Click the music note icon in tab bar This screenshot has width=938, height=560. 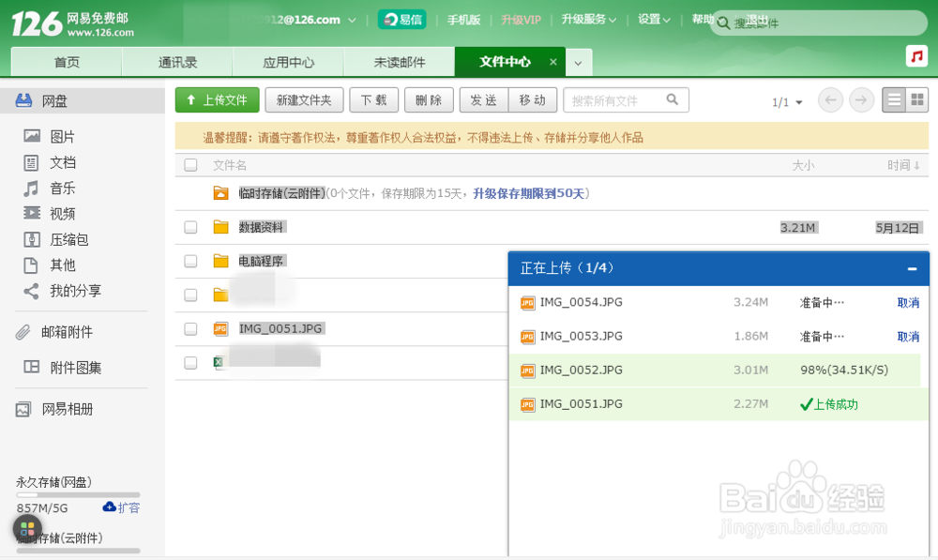(x=916, y=55)
